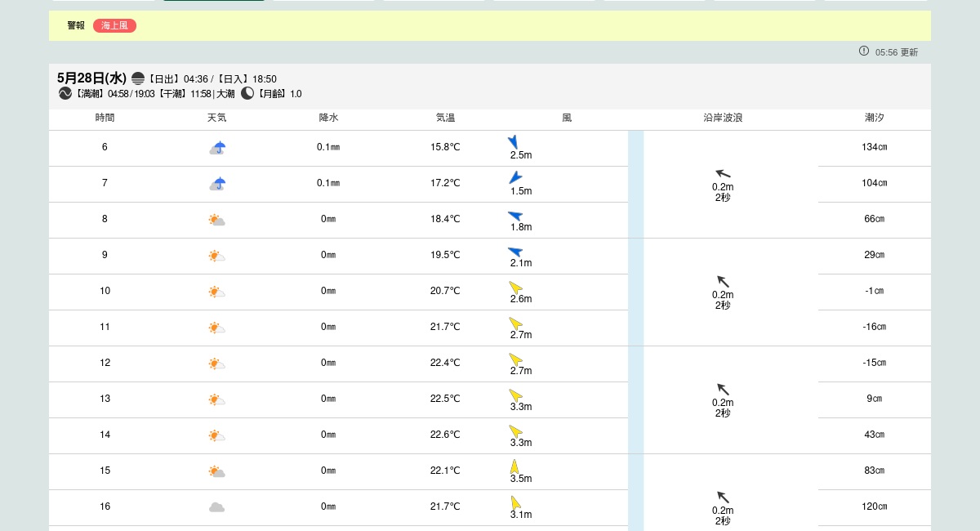Screen dimensions: 980x531
Task: Click the sunny weather icon at hour 12
Action: click(x=216, y=364)
